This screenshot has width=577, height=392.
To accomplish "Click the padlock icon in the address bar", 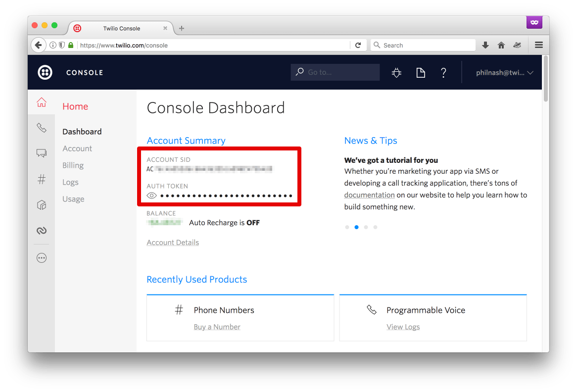I will tap(71, 45).
